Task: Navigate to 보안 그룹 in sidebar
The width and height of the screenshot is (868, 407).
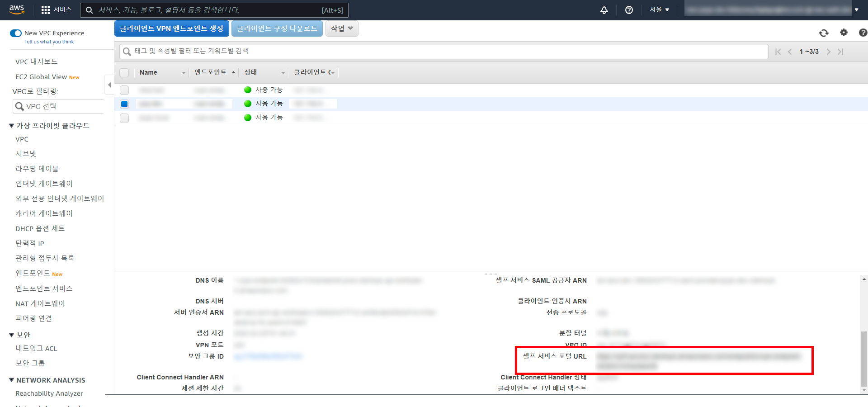Action: (30, 363)
